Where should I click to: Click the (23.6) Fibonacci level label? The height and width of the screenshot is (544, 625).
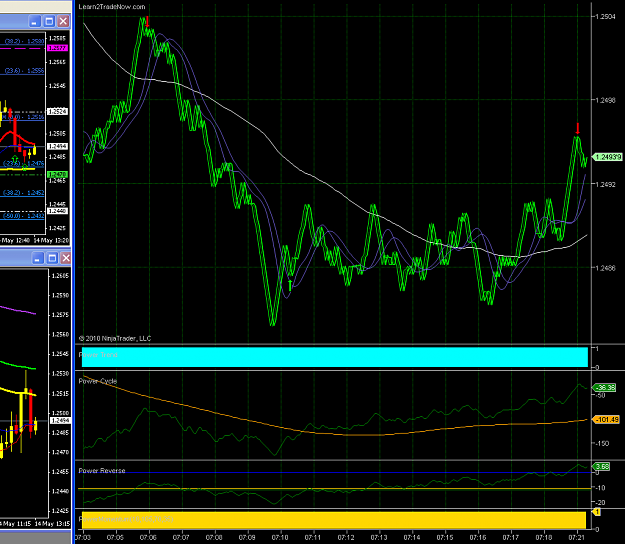click(24, 71)
